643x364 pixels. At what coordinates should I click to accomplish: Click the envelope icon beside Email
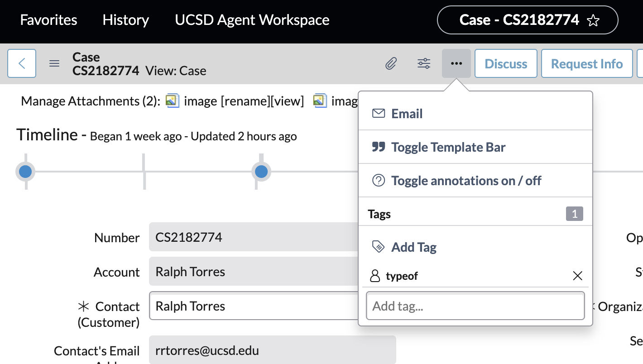pyautogui.click(x=378, y=114)
